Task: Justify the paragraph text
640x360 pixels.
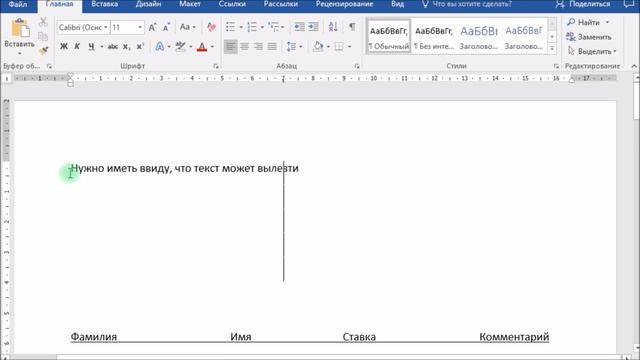Action: [272, 47]
